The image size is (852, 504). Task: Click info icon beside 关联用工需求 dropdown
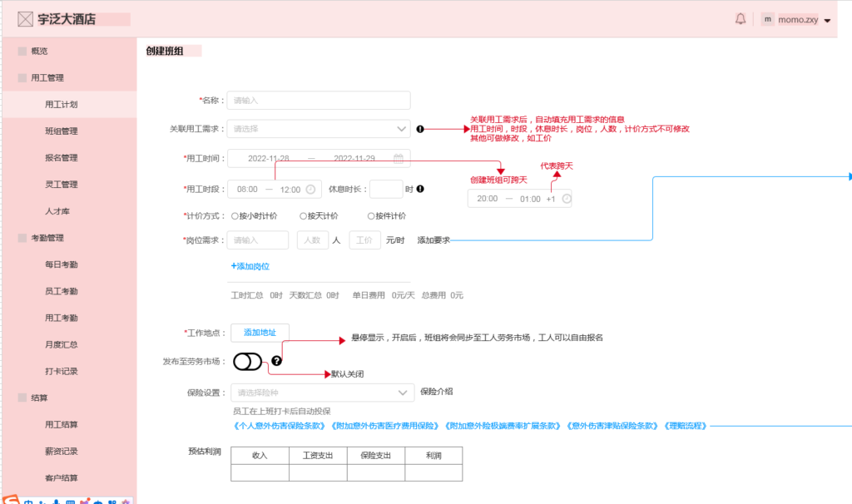tap(420, 129)
